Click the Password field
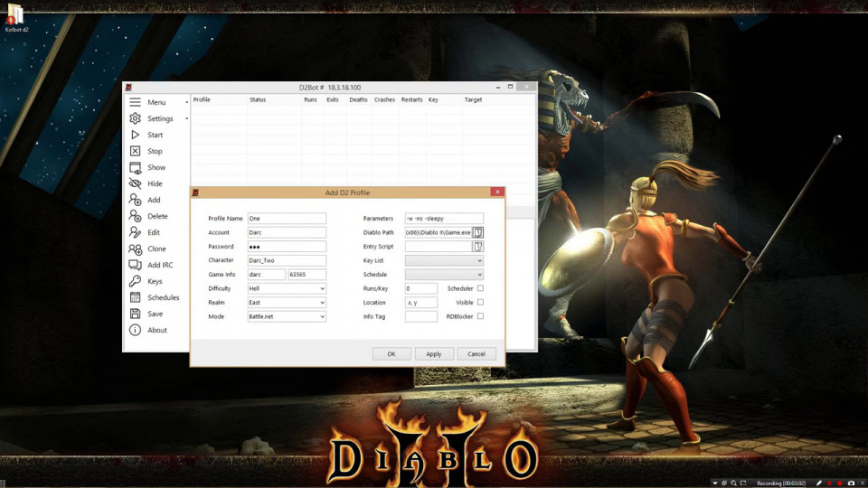The width and height of the screenshot is (868, 488). (x=287, y=246)
